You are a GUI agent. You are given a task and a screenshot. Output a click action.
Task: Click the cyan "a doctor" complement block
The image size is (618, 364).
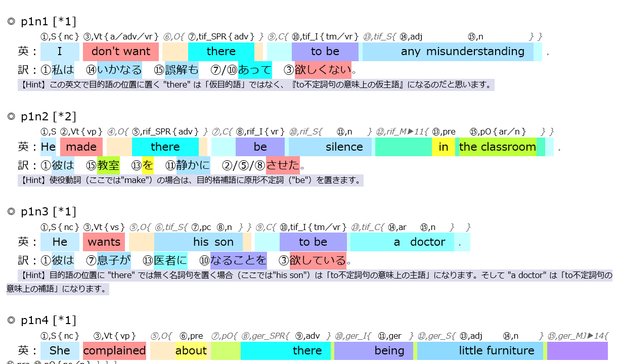(402, 242)
